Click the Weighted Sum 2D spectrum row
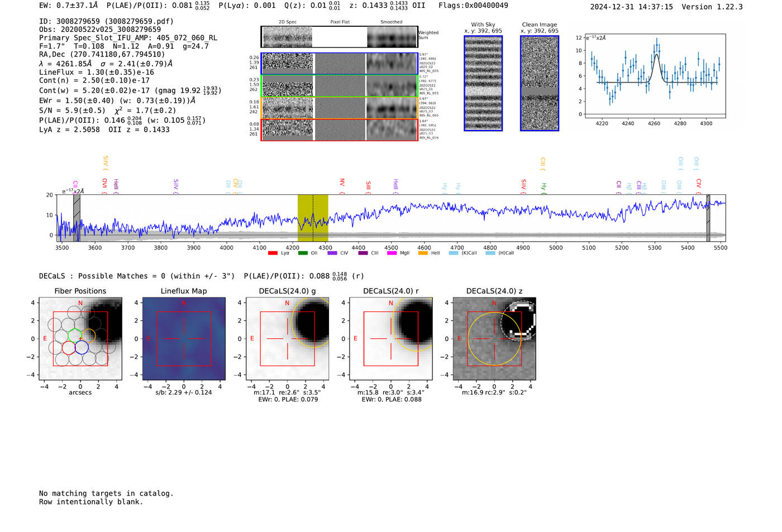The image size is (782, 532). (340, 37)
